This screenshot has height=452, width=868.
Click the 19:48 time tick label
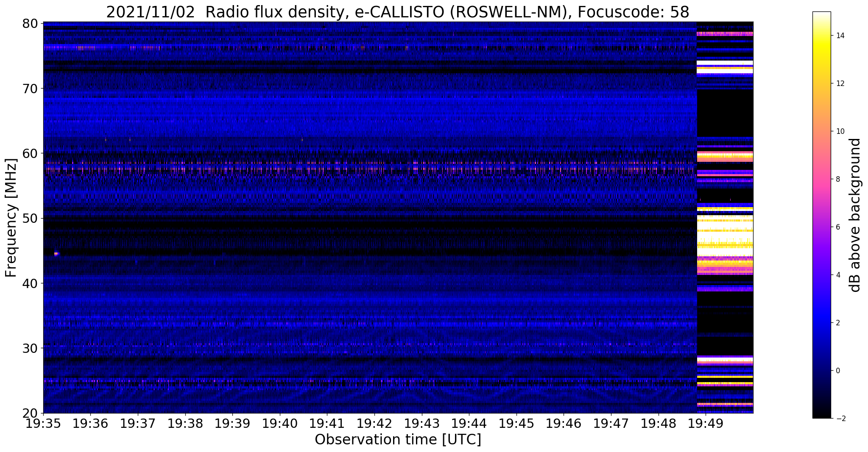click(658, 424)
